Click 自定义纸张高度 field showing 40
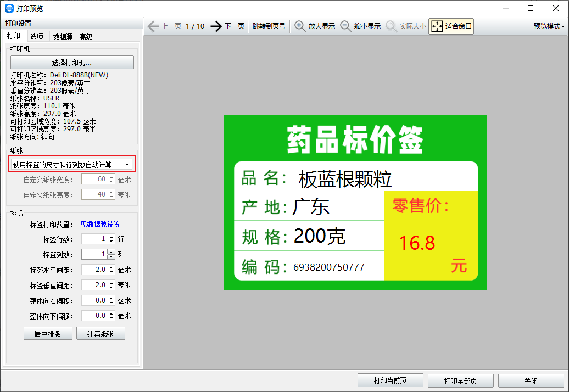The image size is (569, 392). pyautogui.click(x=98, y=194)
